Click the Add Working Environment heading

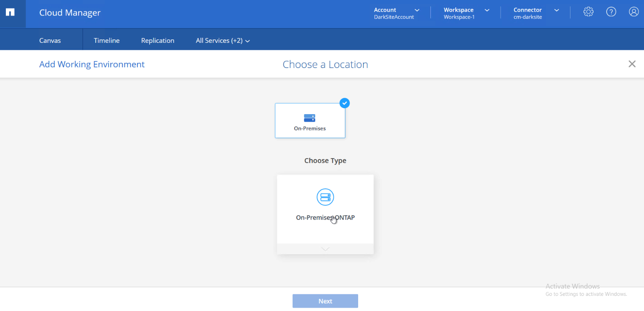coord(92,64)
